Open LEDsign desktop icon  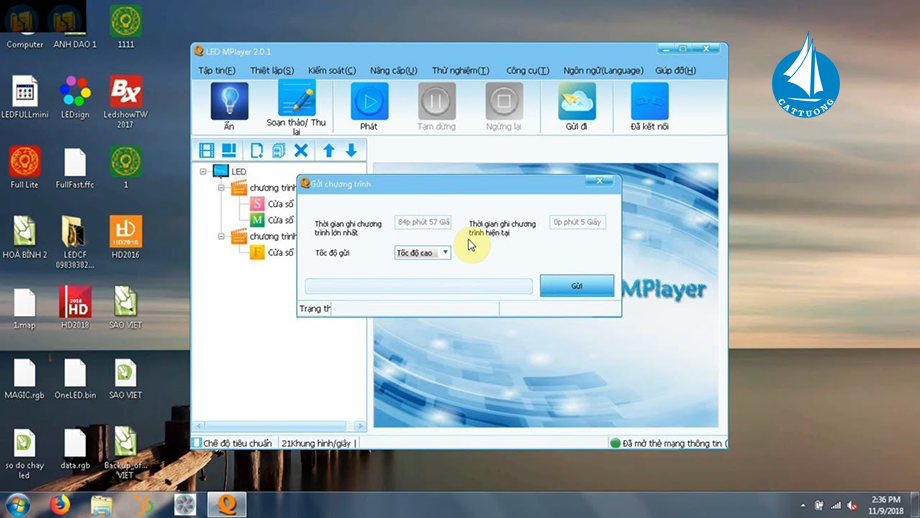75,97
